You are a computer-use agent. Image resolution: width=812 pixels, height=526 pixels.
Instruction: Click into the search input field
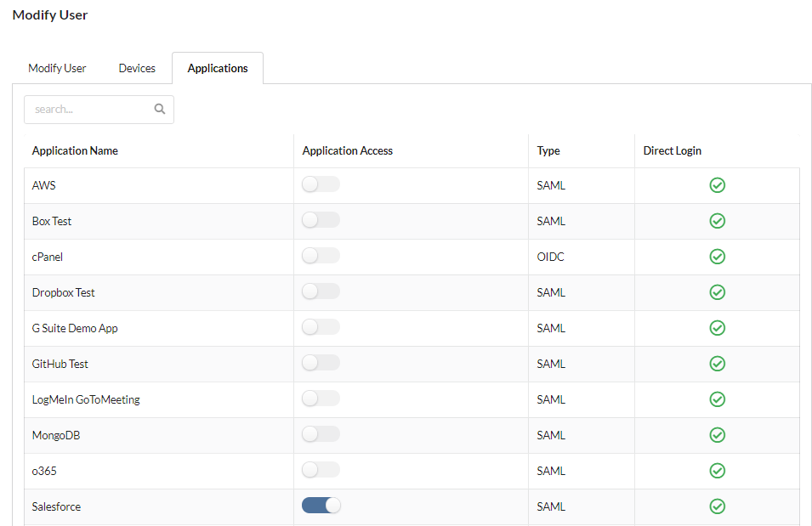(99, 110)
